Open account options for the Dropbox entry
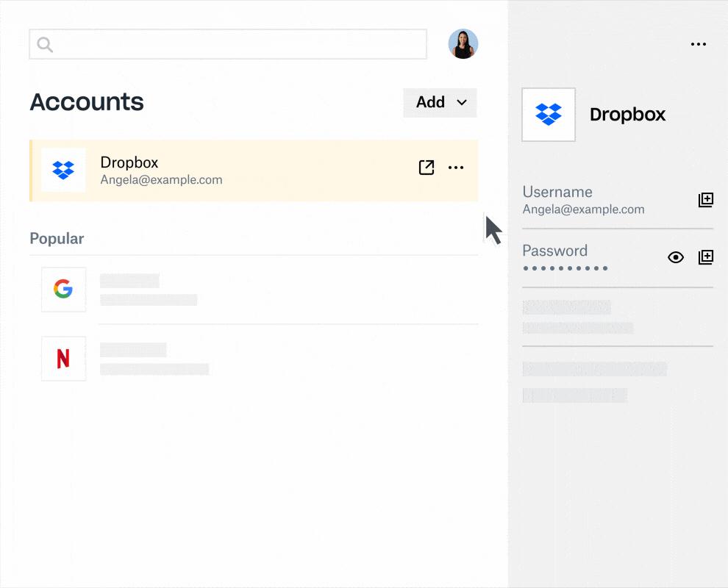The width and height of the screenshot is (728, 588). [456, 168]
